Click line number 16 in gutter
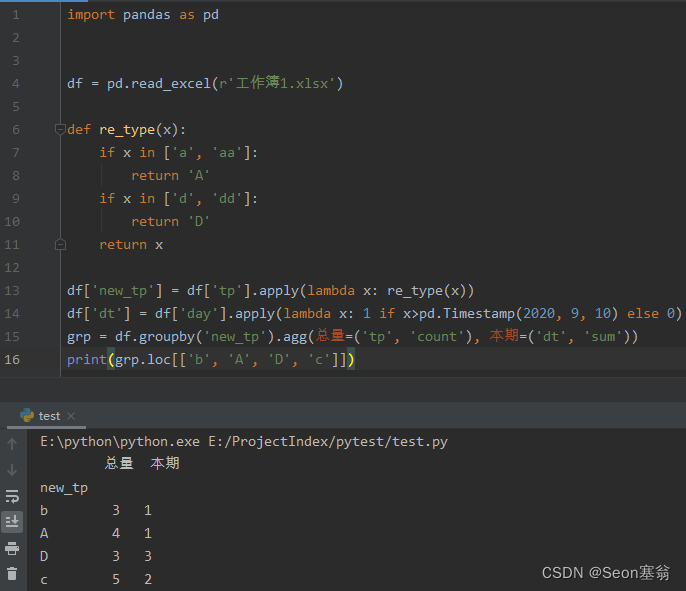 (12, 360)
